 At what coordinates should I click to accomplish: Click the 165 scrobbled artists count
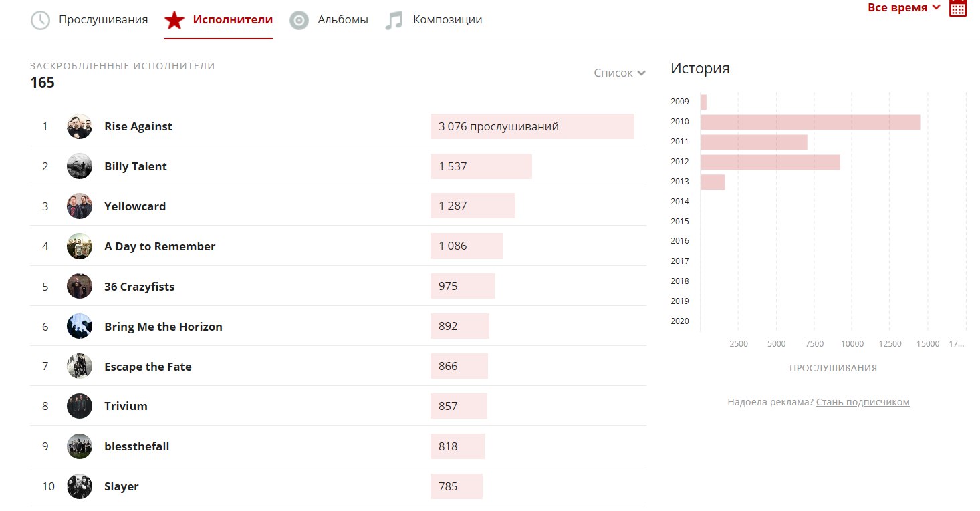click(42, 83)
